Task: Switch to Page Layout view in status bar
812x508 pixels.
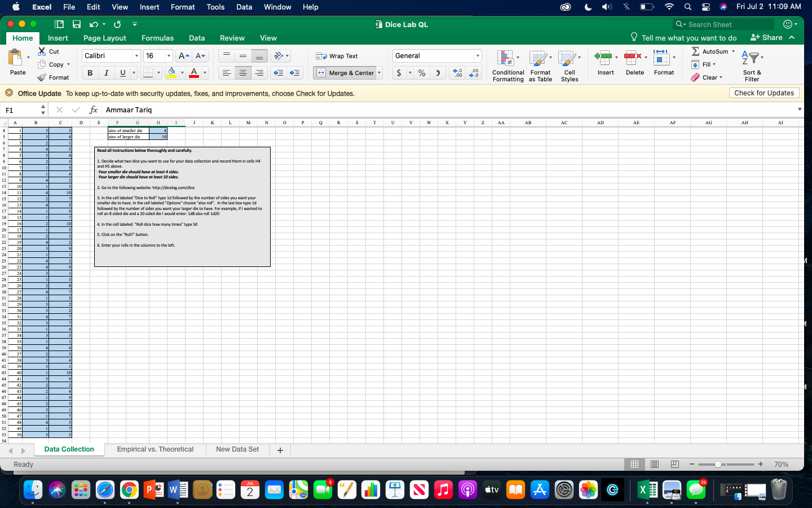Action: (x=655, y=464)
